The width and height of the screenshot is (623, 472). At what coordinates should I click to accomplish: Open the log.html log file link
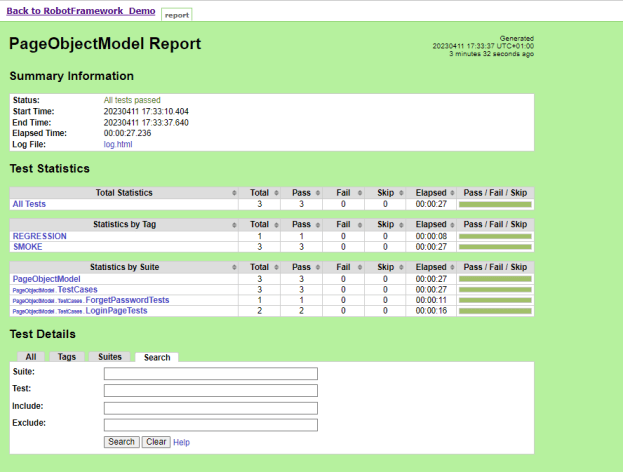[x=118, y=145]
